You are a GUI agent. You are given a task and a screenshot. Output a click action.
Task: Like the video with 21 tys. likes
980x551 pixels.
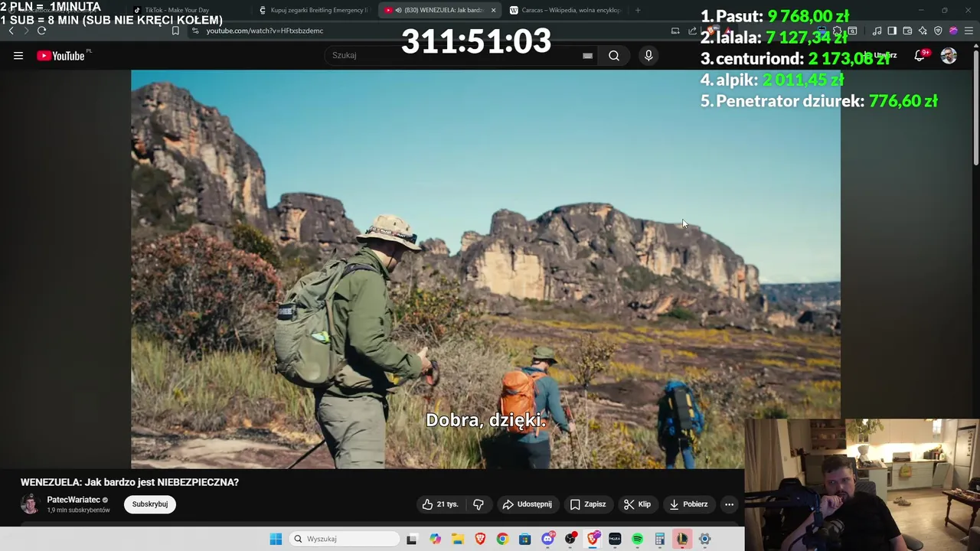pos(440,504)
